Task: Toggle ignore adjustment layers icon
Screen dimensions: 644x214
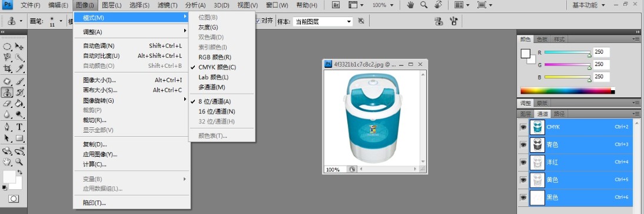Action: (x=361, y=21)
